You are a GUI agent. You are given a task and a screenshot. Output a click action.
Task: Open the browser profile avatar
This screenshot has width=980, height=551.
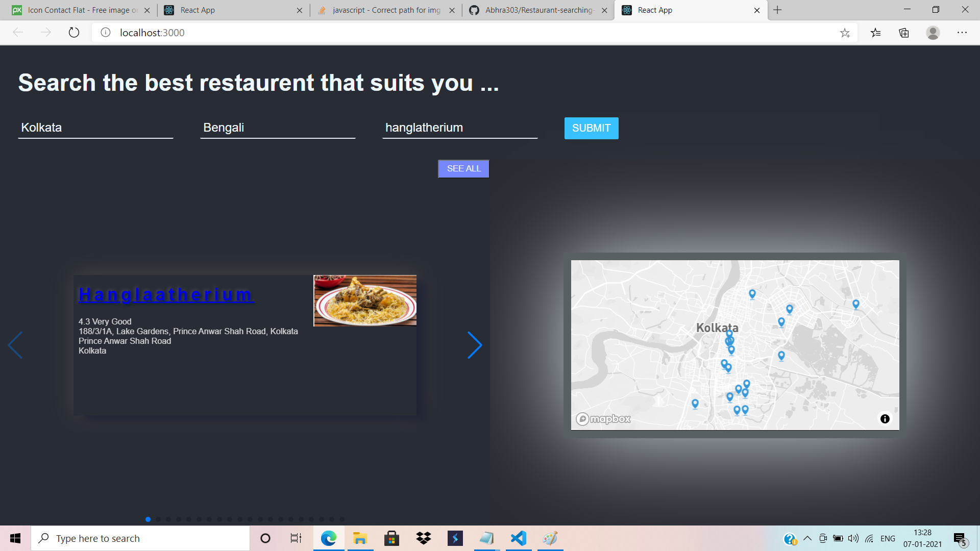933,33
